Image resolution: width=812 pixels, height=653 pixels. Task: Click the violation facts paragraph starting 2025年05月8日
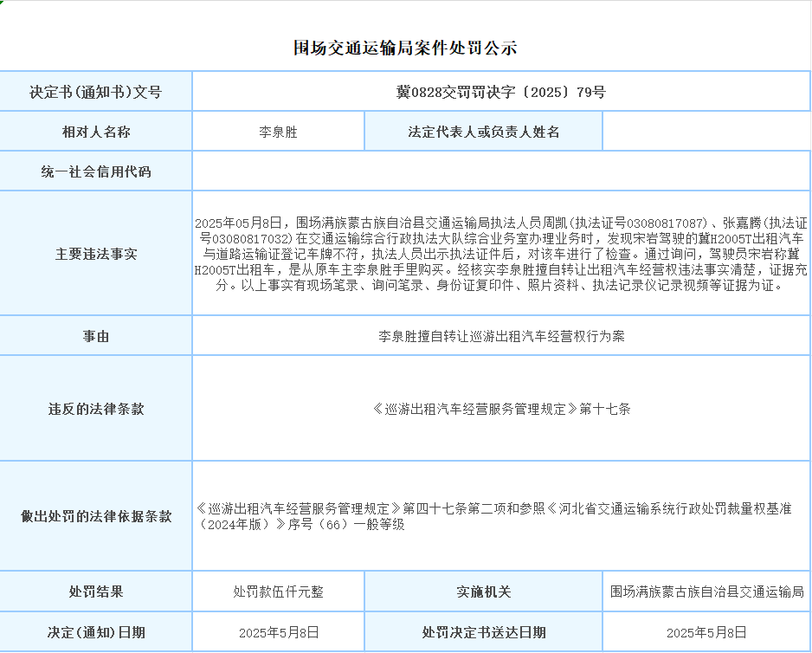(x=500, y=254)
